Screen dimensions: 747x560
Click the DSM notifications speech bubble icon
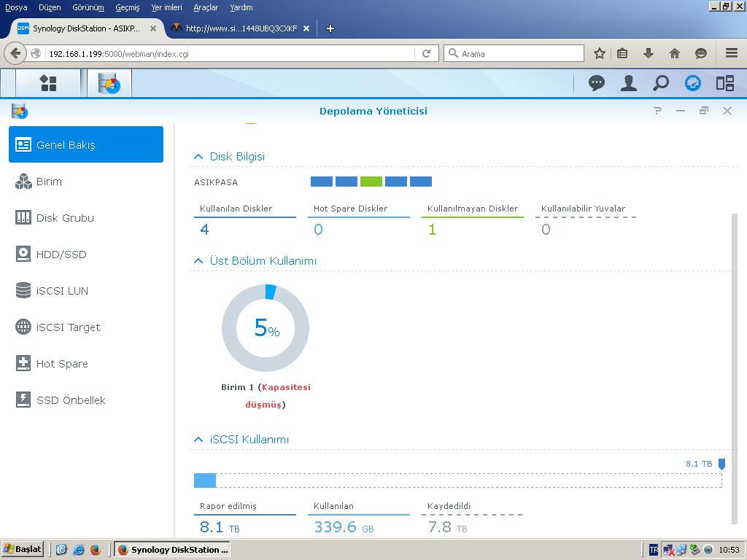pyautogui.click(x=597, y=83)
